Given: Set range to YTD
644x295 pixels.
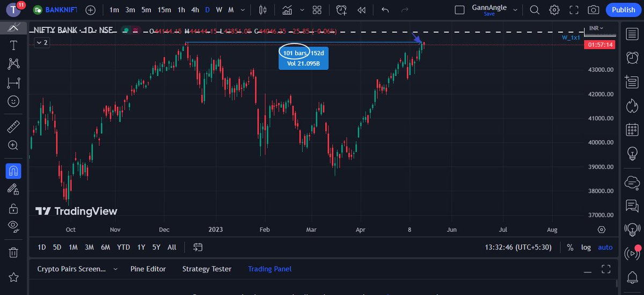Looking at the screenshot, I should point(123,247).
